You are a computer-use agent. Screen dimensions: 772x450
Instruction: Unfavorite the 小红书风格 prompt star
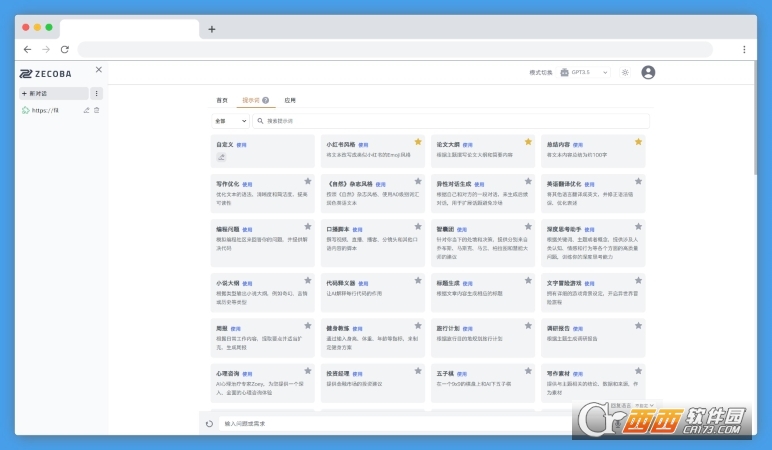pos(418,142)
